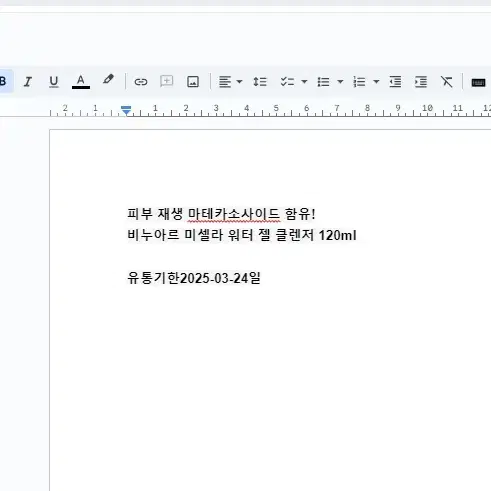Select the highlight color pen
The width and height of the screenshot is (491, 491).
pyautogui.click(x=108, y=80)
